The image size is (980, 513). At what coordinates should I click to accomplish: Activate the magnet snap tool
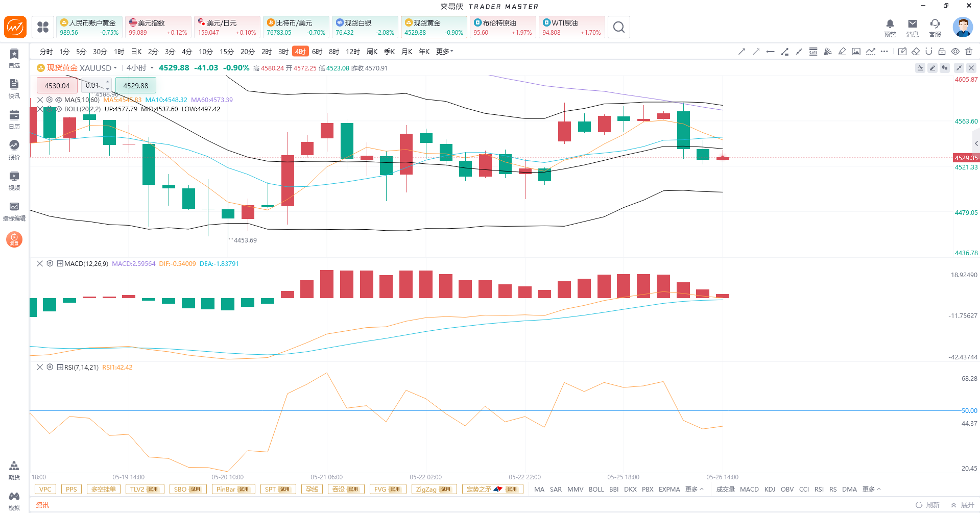point(928,52)
